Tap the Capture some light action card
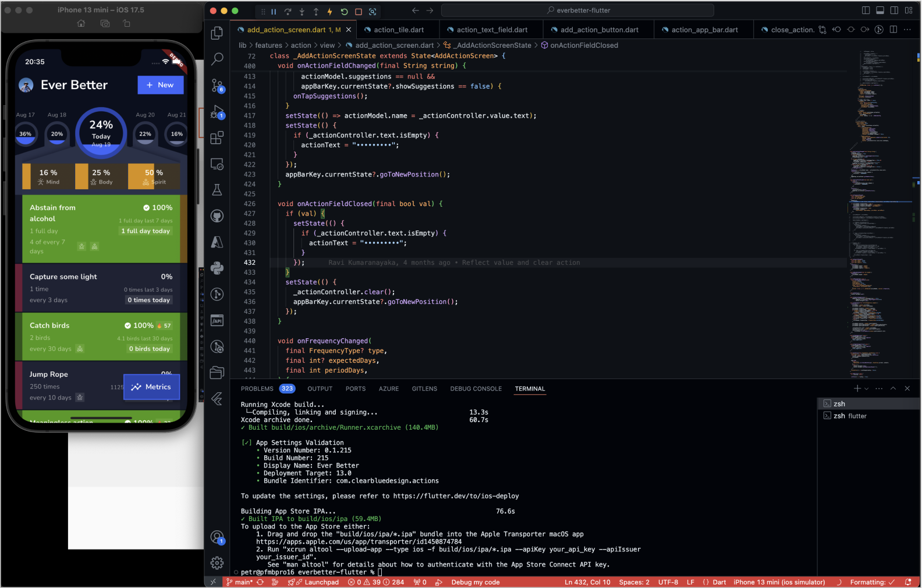The width and height of the screenshot is (922, 588). click(x=101, y=288)
